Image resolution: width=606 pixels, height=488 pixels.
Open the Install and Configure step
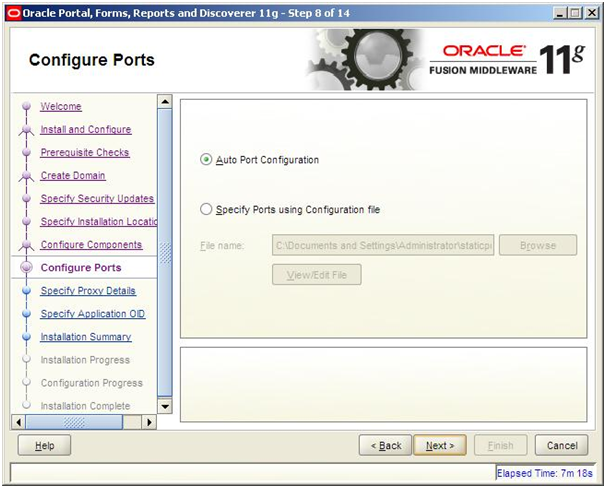tap(85, 130)
